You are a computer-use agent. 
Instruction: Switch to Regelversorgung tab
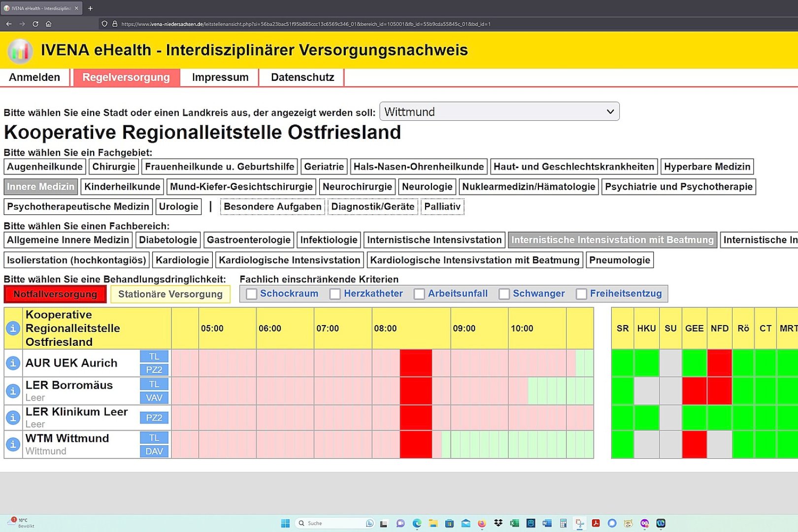[x=126, y=77]
